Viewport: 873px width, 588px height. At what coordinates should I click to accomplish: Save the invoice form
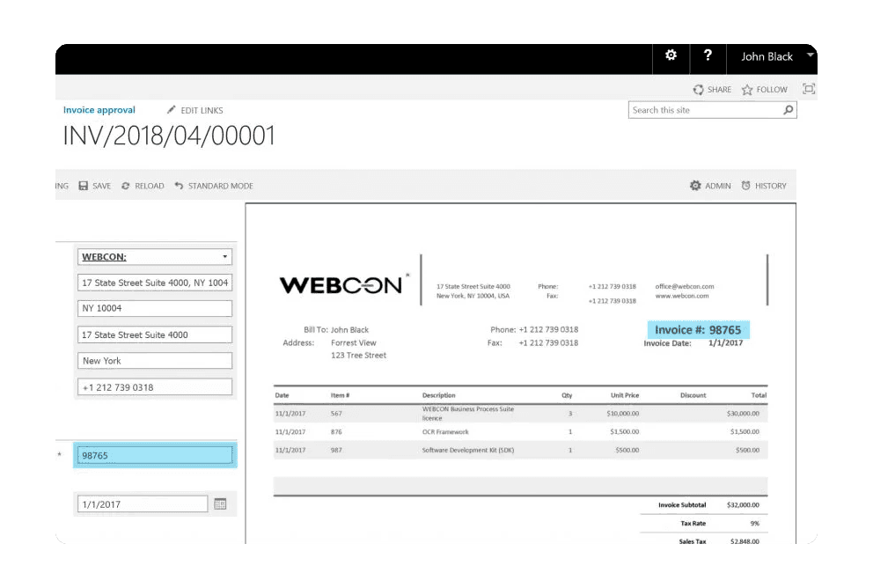point(95,186)
